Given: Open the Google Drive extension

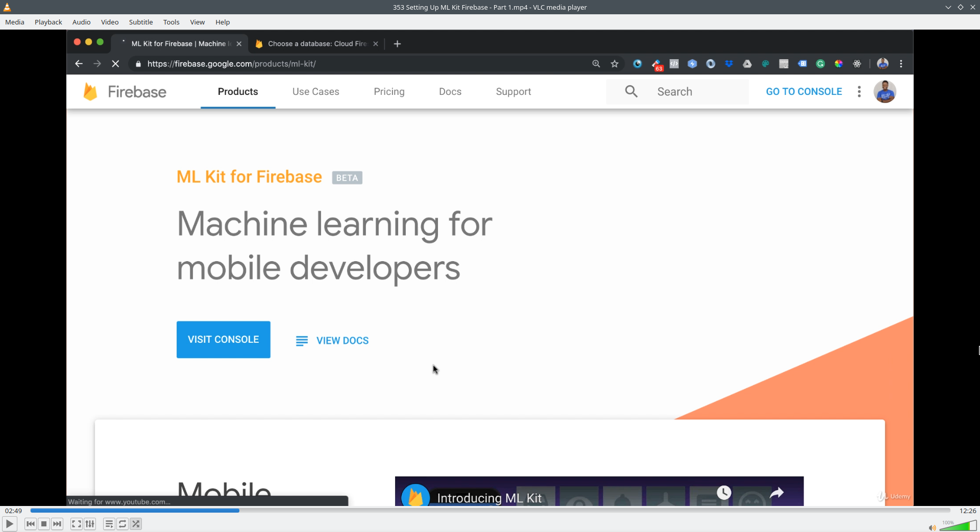Looking at the screenshot, I should [x=747, y=64].
